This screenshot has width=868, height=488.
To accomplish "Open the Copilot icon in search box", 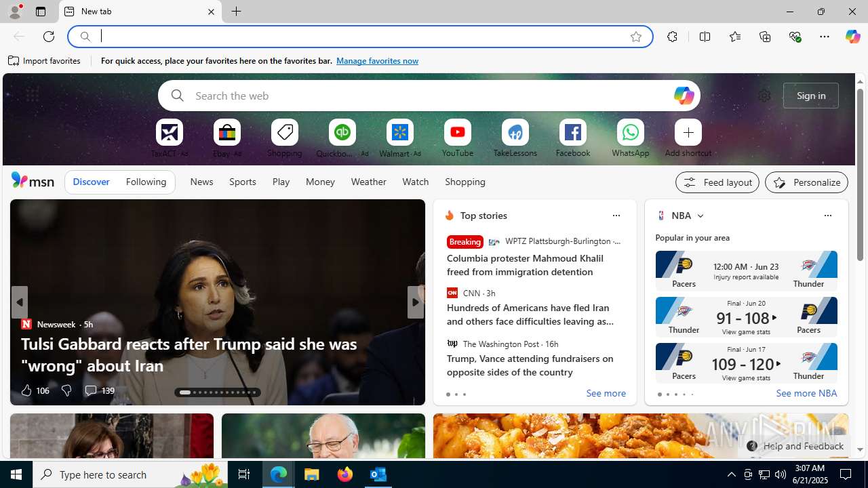I will [684, 96].
